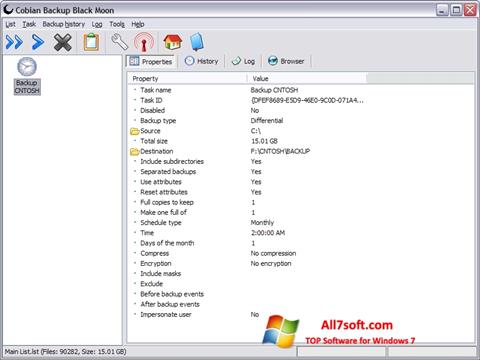480x360 pixels.
Task: Click the red antenna remote icon
Action: (x=144, y=42)
